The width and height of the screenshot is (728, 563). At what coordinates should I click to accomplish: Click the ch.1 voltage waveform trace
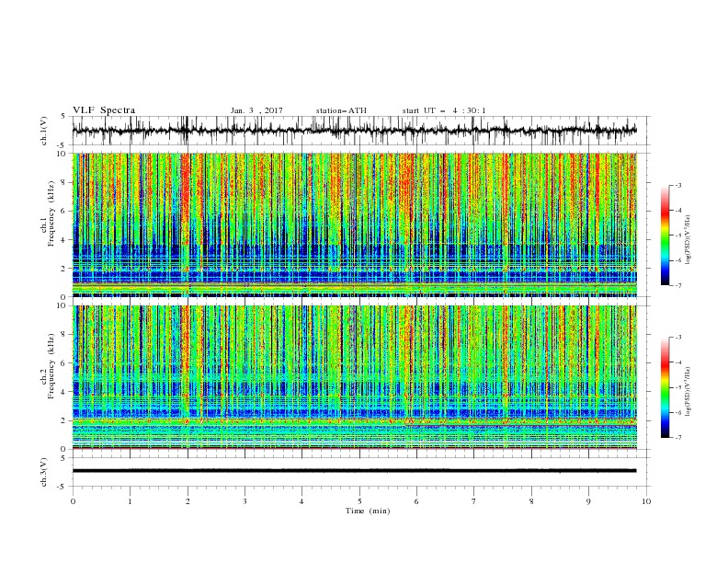tap(354, 131)
